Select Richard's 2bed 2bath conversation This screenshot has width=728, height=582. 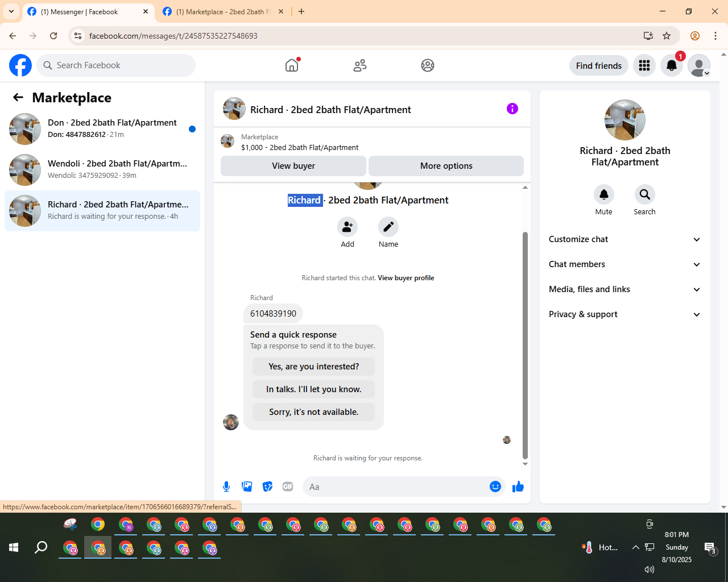tap(102, 211)
